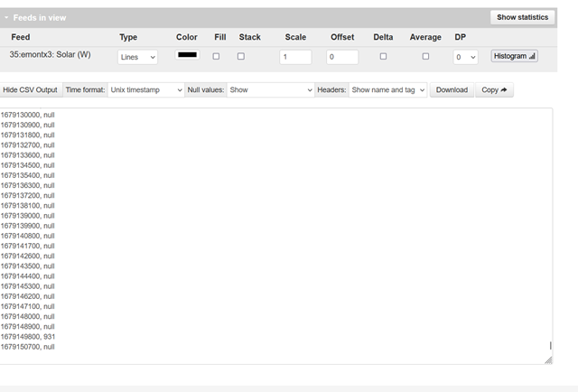Open the Lines type dropdown

point(137,57)
